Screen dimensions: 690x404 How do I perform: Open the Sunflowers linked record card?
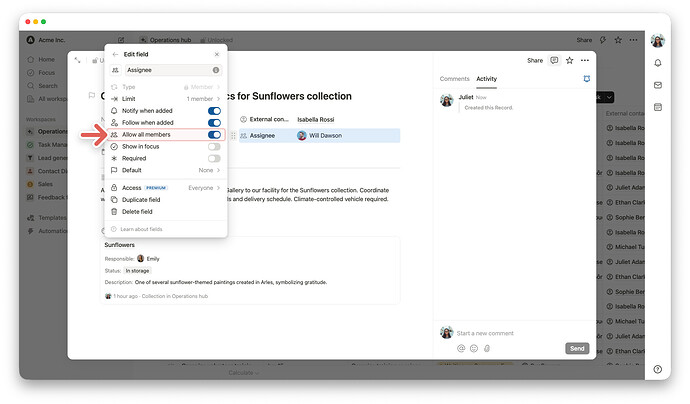coord(250,270)
